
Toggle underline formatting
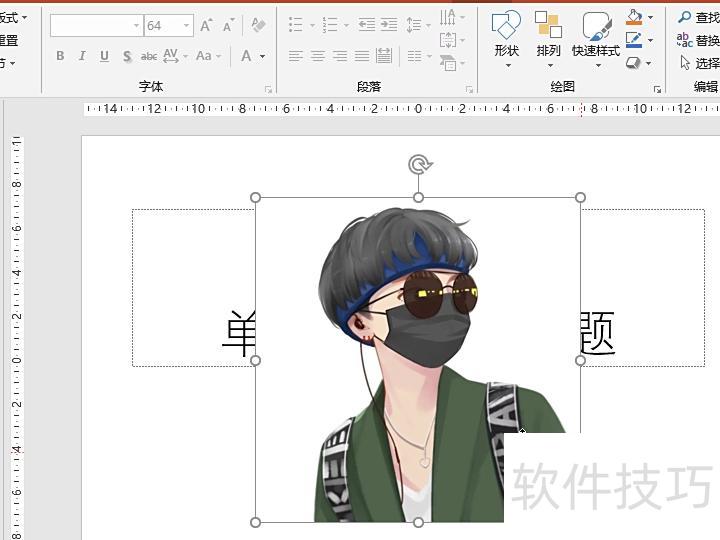104,56
